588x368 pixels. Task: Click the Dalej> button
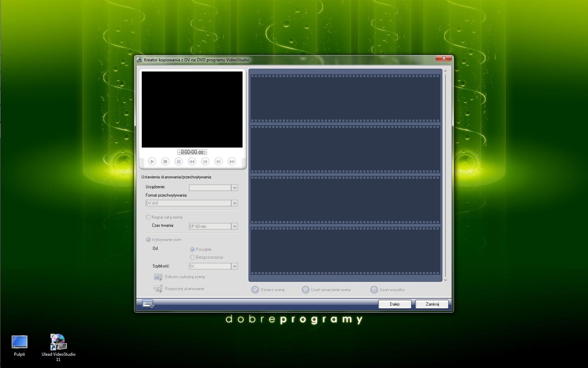[x=395, y=304]
